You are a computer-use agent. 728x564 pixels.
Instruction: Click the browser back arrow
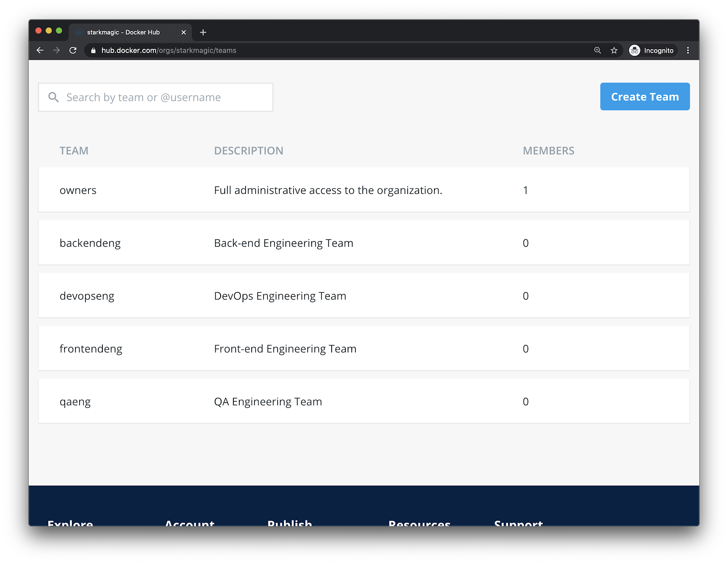coord(40,51)
